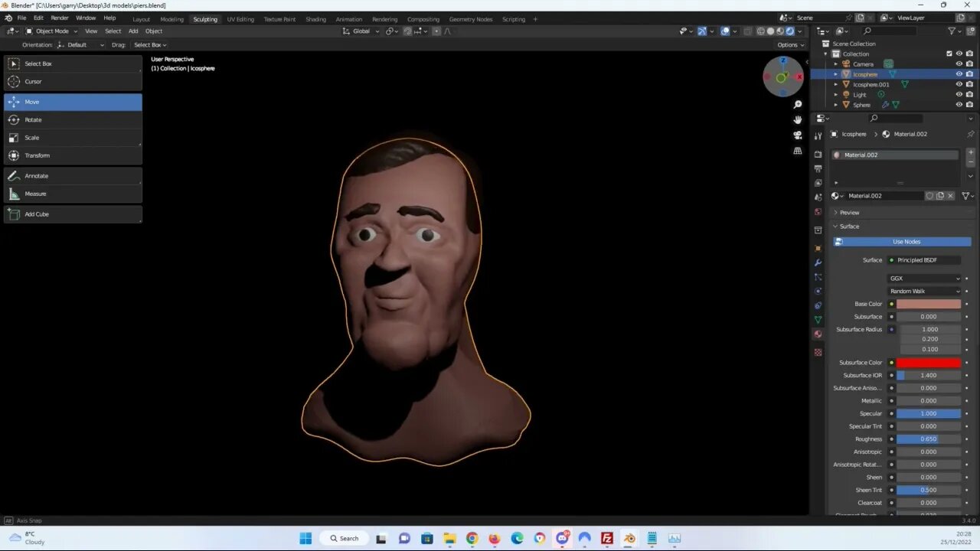
Task: Open the Object Mode dropdown
Action: click(x=51, y=31)
